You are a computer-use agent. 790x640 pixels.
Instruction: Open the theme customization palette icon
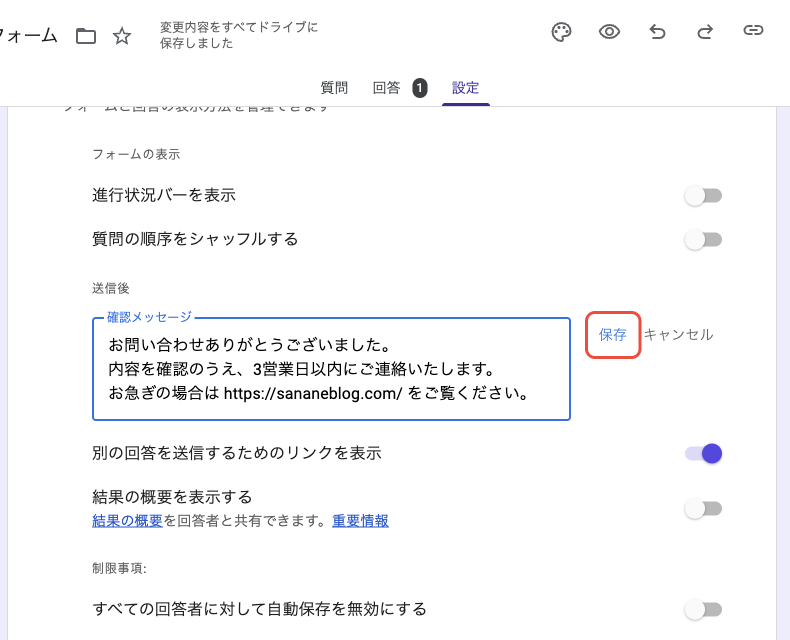pyautogui.click(x=561, y=32)
